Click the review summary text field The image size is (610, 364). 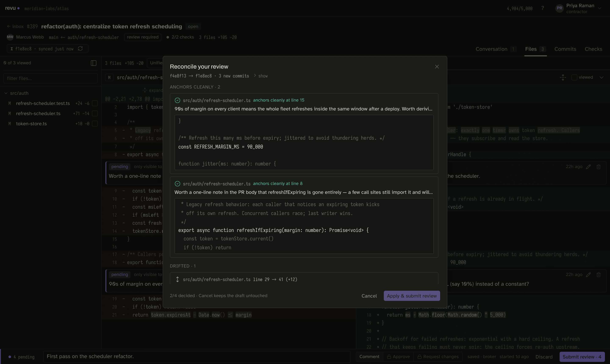[197, 356]
